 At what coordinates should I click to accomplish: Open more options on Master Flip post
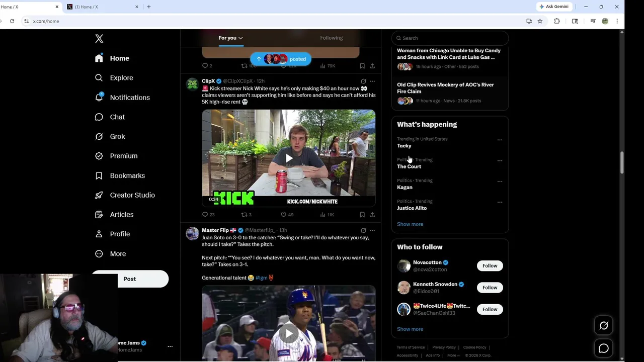tap(372, 230)
